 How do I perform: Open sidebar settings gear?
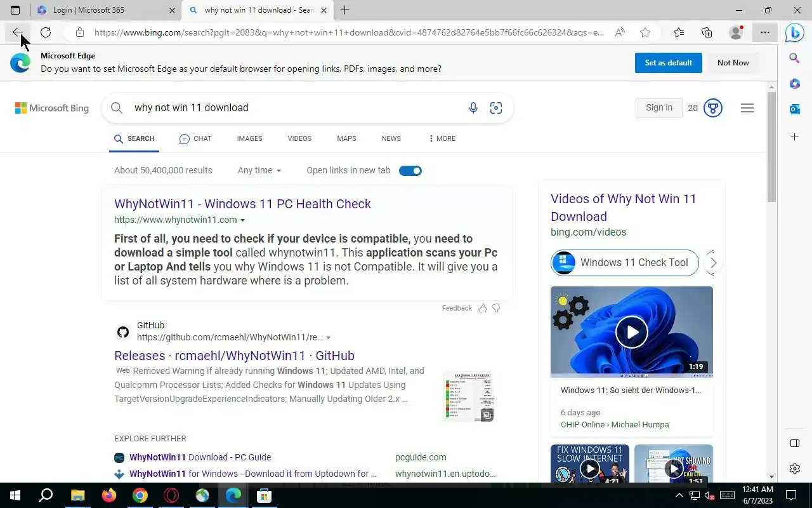coord(794,469)
